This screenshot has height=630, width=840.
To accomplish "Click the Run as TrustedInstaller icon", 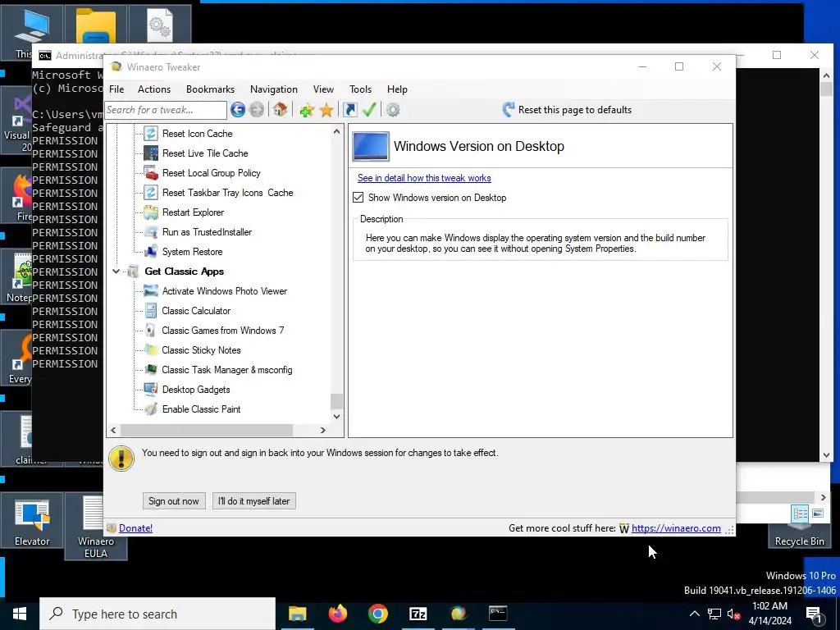I will pyautogui.click(x=151, y=232).
